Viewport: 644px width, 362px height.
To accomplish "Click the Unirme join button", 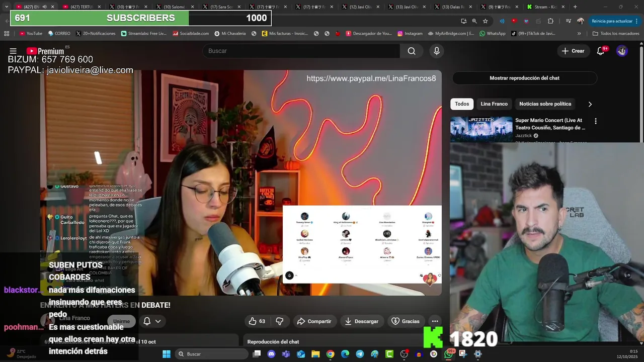I will click(x=121, y=321).
